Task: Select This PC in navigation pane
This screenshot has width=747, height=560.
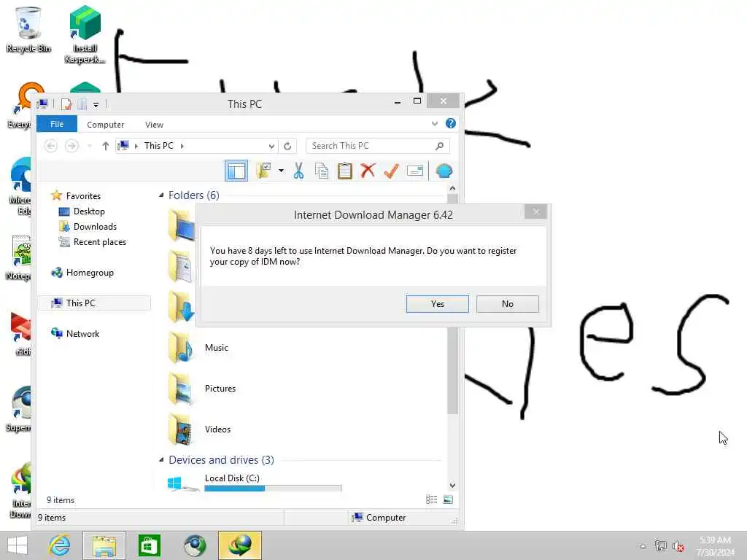Action: click(94, 303)
